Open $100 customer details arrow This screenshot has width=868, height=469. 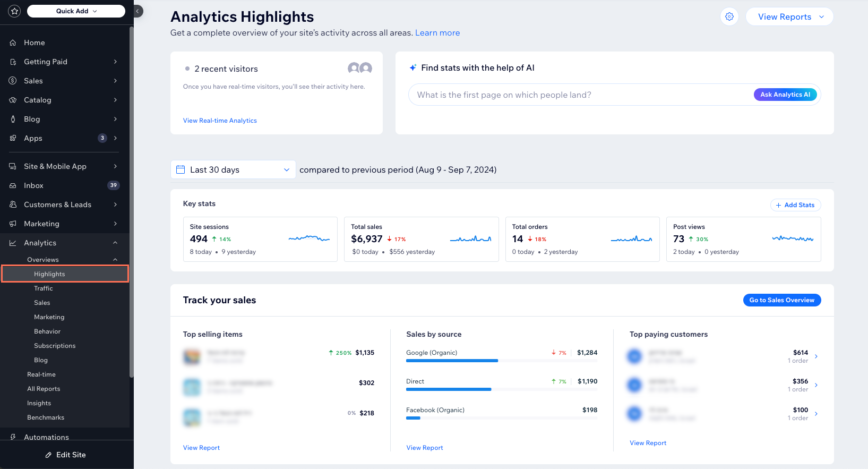(816, 414)
